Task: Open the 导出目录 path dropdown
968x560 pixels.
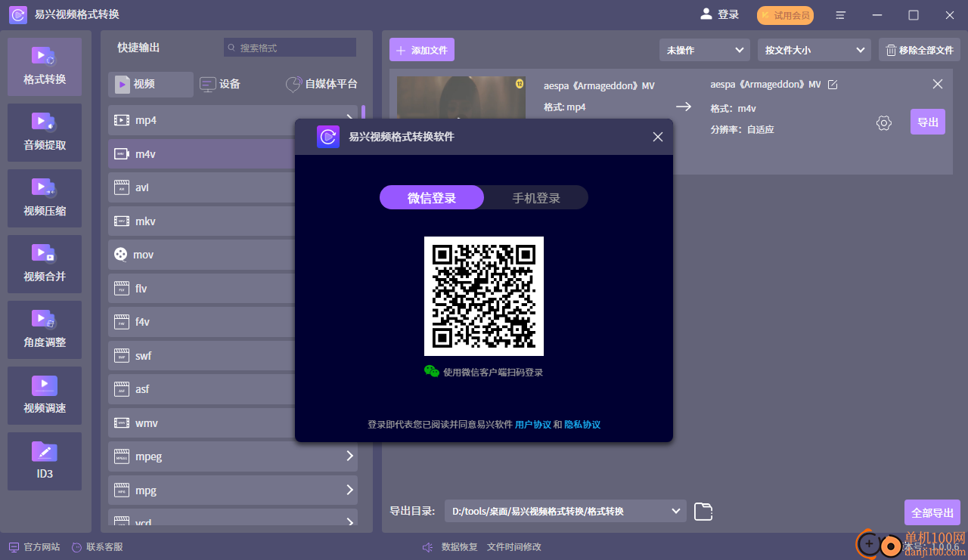Action: click(566, 512)
